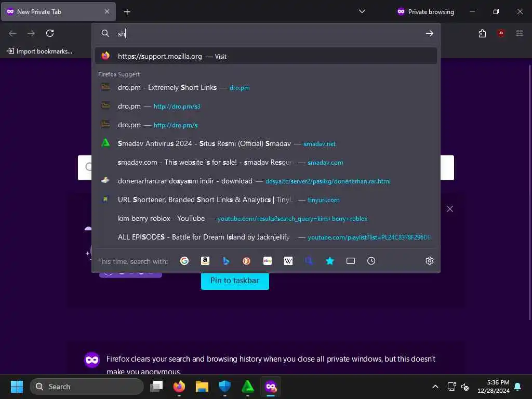Viewport: 532px width, 399px height.
Task: Close the New Private Tab
Action: coord(107,11)
